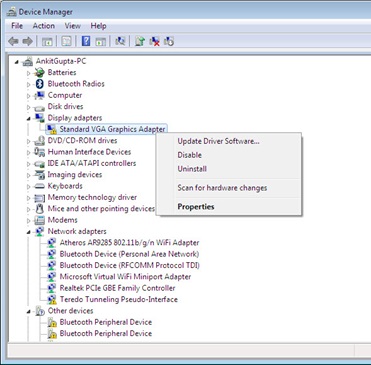
Task: Collapse the Other devices node
Action: [28, 312]
